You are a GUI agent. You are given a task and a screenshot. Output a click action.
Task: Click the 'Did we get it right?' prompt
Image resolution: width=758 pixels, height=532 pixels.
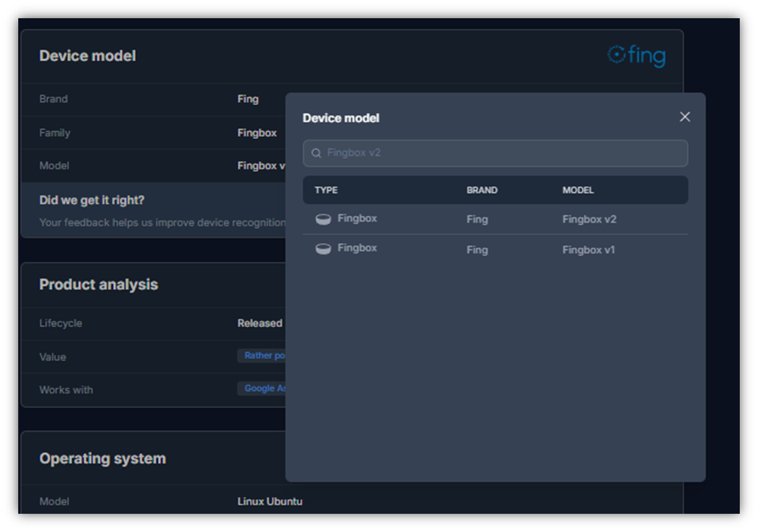tap(92, 200)
